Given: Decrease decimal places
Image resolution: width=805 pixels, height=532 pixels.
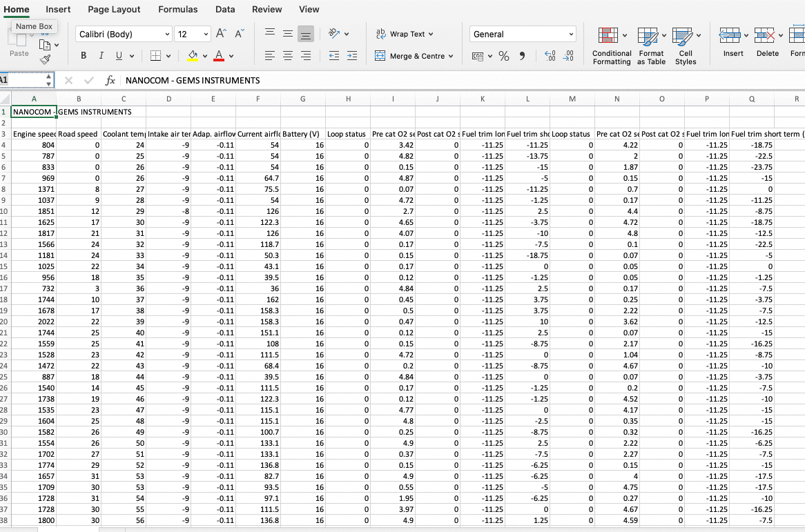Looking at the screenshot, I should (x=568, y=56).
